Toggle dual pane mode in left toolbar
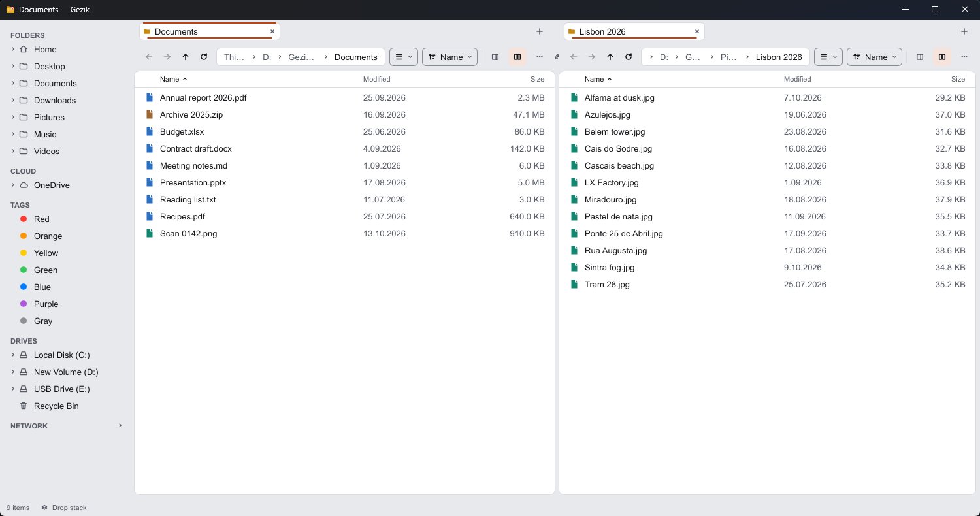 [517, 57]
